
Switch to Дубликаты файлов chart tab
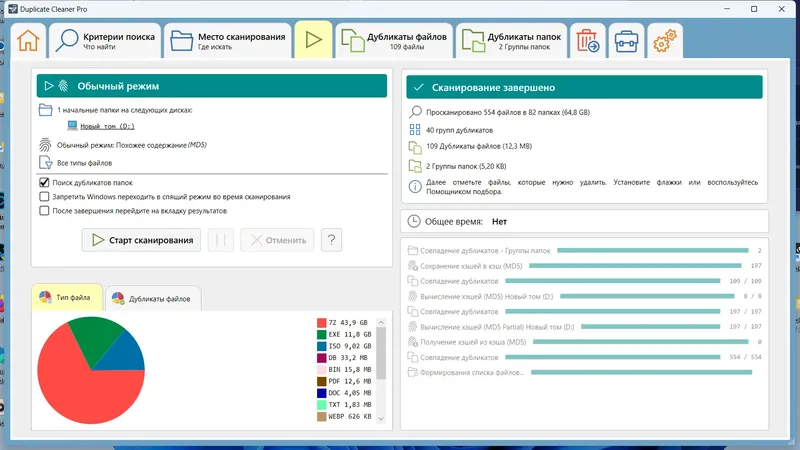(x=153, y=298)
